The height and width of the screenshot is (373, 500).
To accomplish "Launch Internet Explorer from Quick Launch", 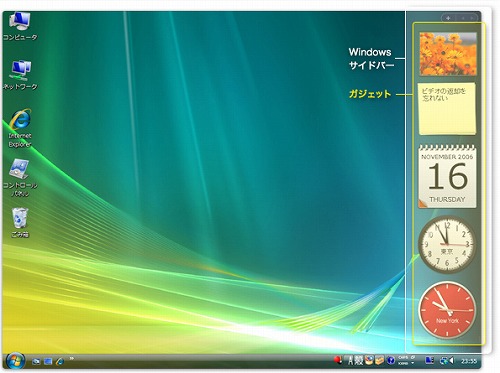I will (x=60, y=361).
